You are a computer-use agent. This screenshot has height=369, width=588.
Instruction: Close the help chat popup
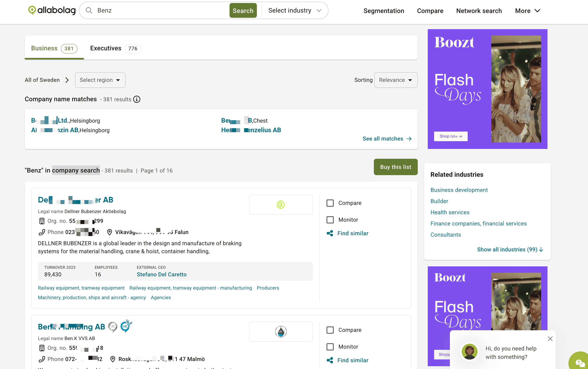pos(550,338)
